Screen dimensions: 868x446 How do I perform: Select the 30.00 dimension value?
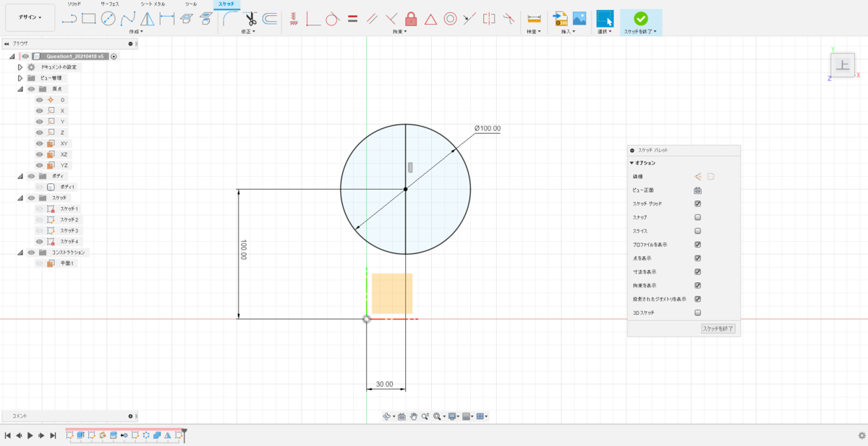point(384,384)
